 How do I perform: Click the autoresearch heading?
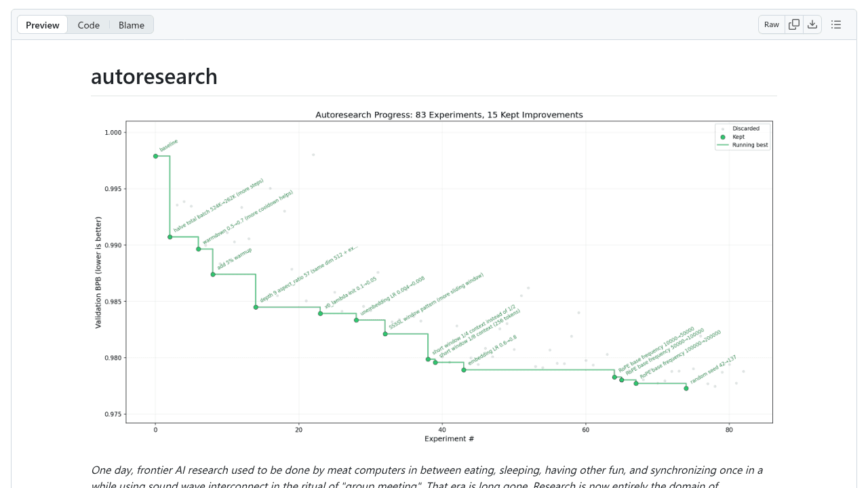[154, 77]
